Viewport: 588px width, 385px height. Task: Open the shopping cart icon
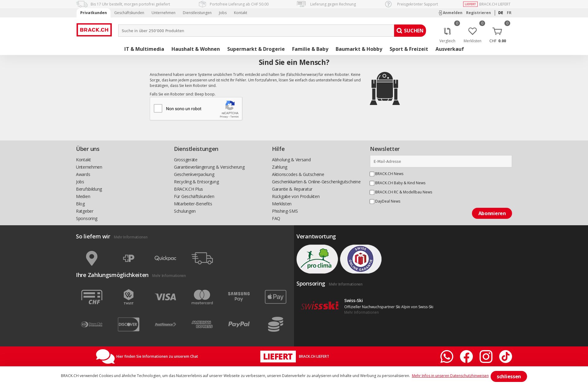click(497, 31)
